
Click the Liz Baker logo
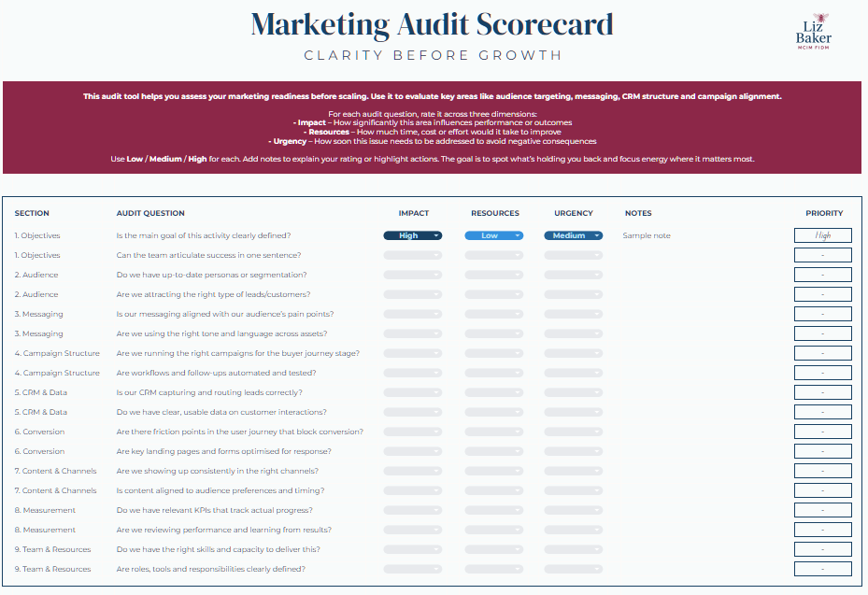[813, 32]
